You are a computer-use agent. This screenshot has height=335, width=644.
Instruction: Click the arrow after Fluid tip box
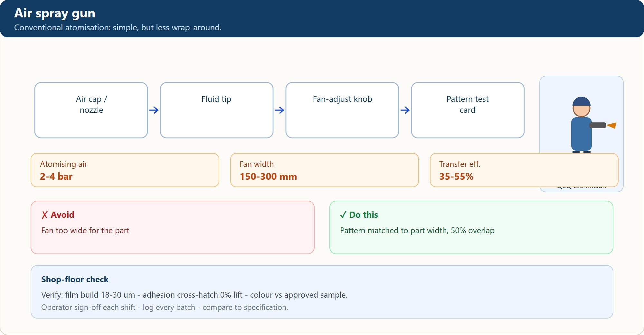pos(279,110)
